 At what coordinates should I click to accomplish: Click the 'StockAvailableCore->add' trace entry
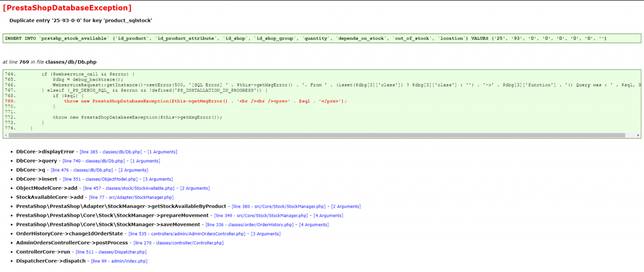[x=50, y=197]
